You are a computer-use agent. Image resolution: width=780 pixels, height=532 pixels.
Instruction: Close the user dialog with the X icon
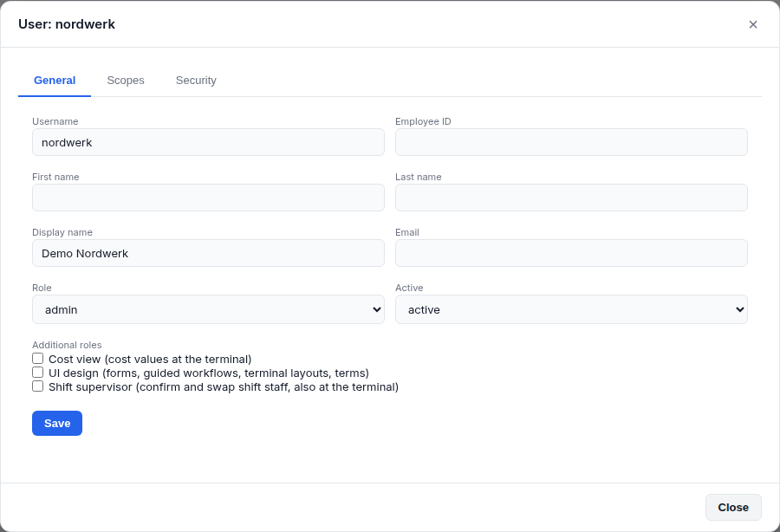(752, 24)
